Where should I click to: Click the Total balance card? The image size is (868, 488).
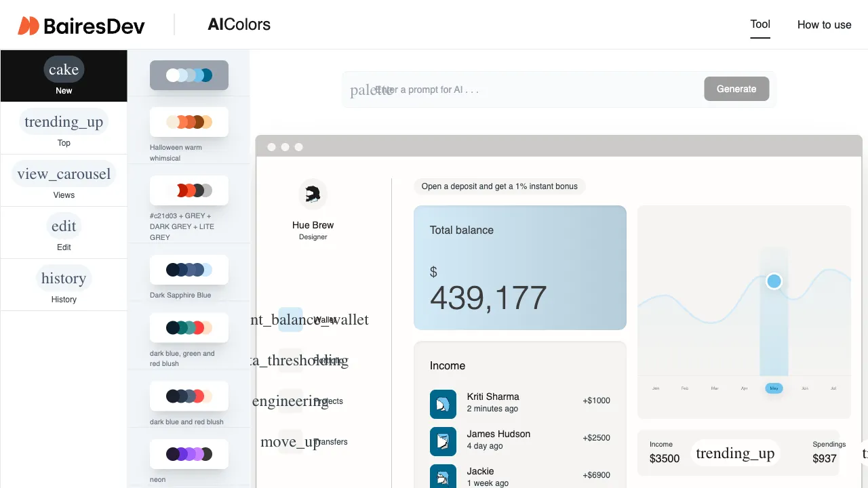point(520,268)
